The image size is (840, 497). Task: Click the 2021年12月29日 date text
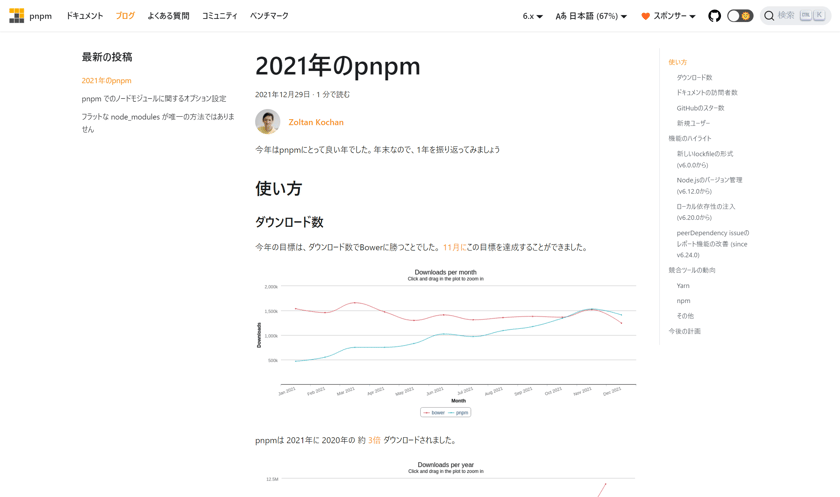click(x=282, y=95)
